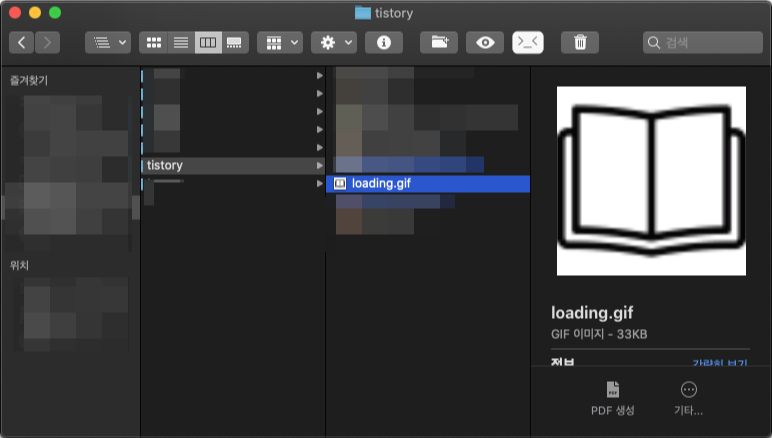The image size is (772, 438).
Task: Click the 위치 sidebar header
Action: (19, 265)
